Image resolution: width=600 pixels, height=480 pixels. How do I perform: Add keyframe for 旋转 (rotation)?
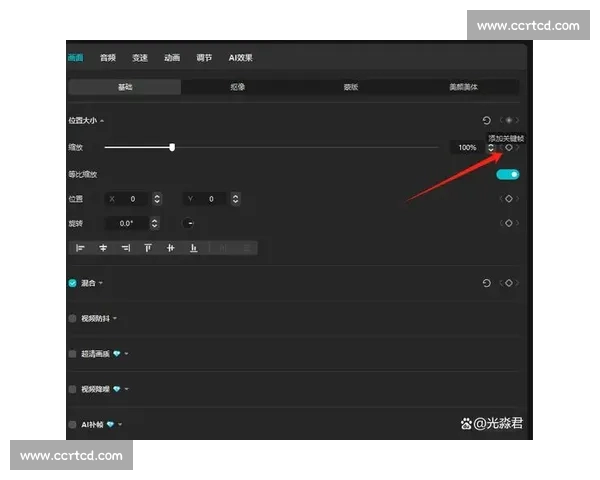pyautogui.click(x=509, y=223)
